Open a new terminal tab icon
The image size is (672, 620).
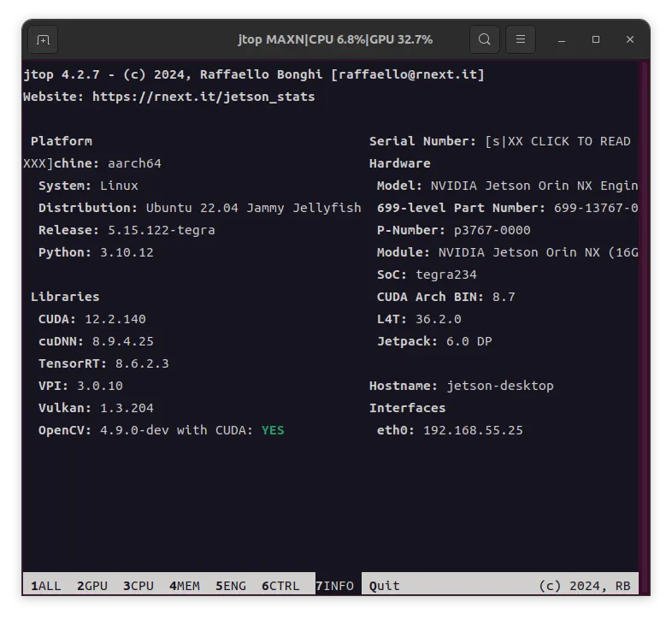click(43, 39)
